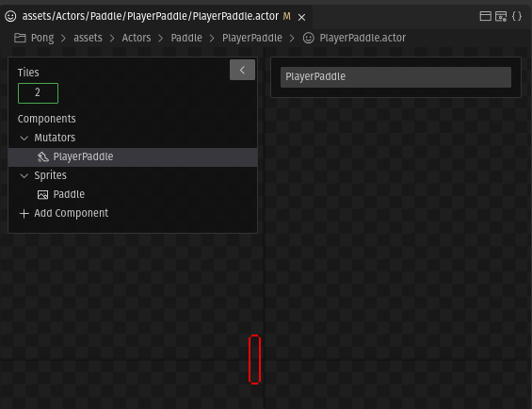Focus the Tiles number input field
Viewport: 532px width, 409px height.
click(x=38, y=93)
